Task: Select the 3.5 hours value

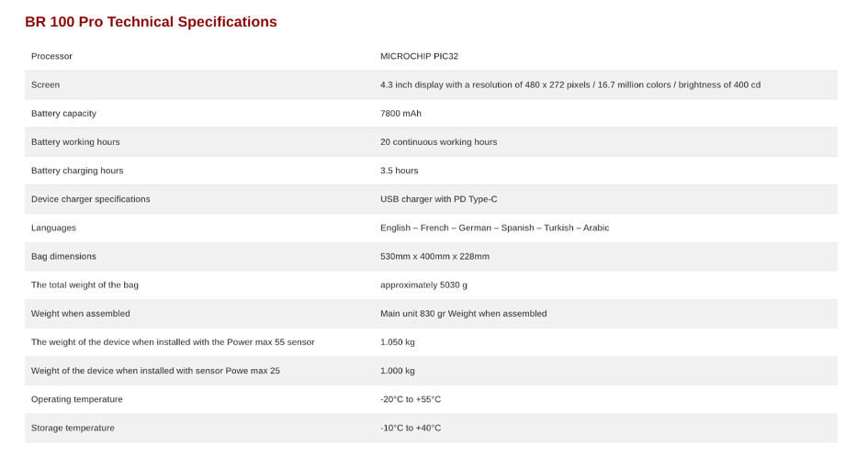Action: click(400, 171)
